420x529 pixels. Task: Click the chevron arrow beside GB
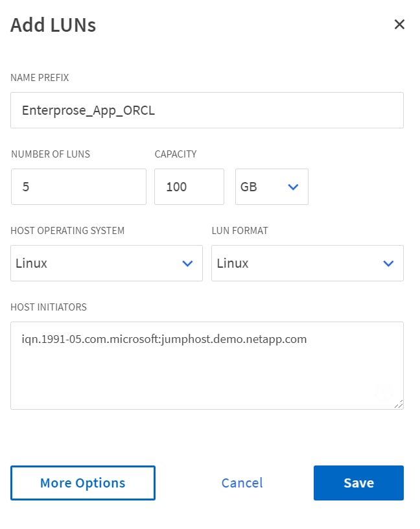click(x=293, y=187)
